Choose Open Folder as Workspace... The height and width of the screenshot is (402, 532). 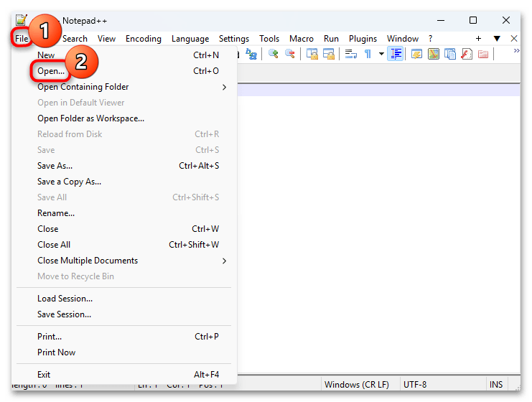(x=124, y=118)
